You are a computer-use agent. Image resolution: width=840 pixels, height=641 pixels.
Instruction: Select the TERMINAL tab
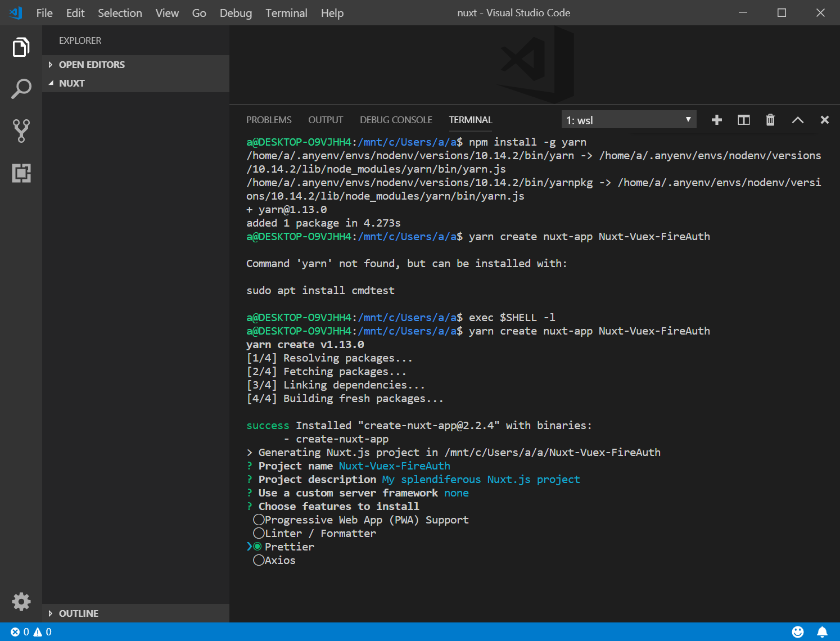471,120
